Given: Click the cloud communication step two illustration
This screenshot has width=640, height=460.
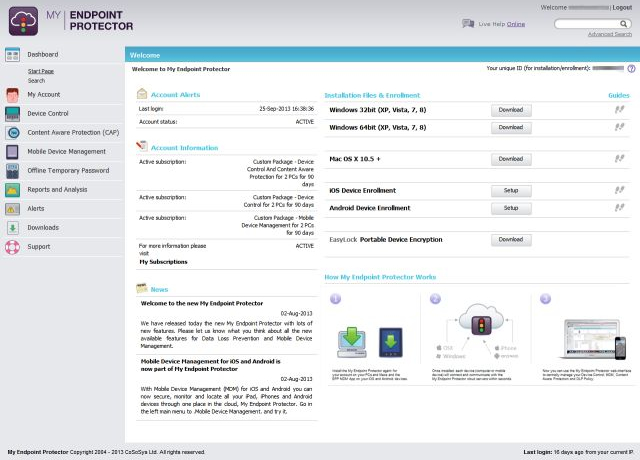Looking at the screenshot, I should (476, 331).
